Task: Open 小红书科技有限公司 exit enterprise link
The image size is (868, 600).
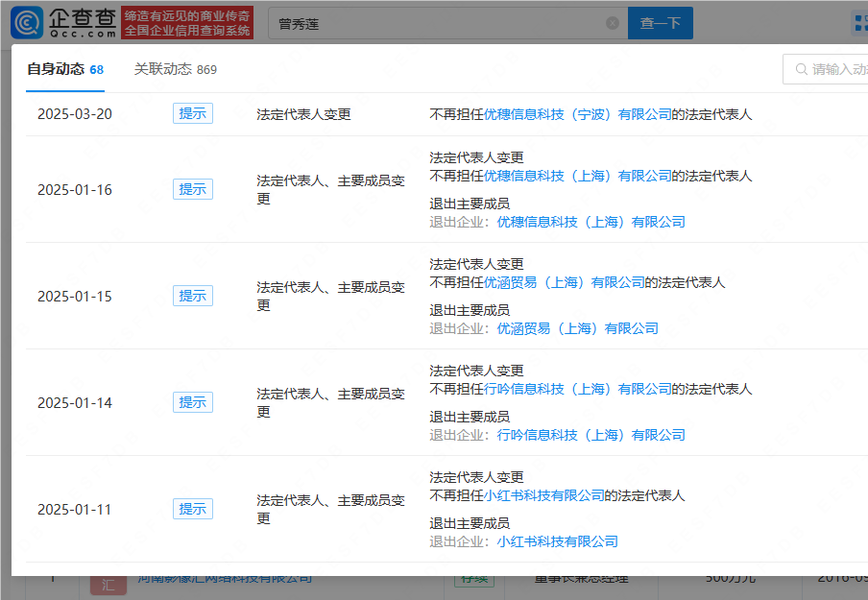Action: coord(557,541)
